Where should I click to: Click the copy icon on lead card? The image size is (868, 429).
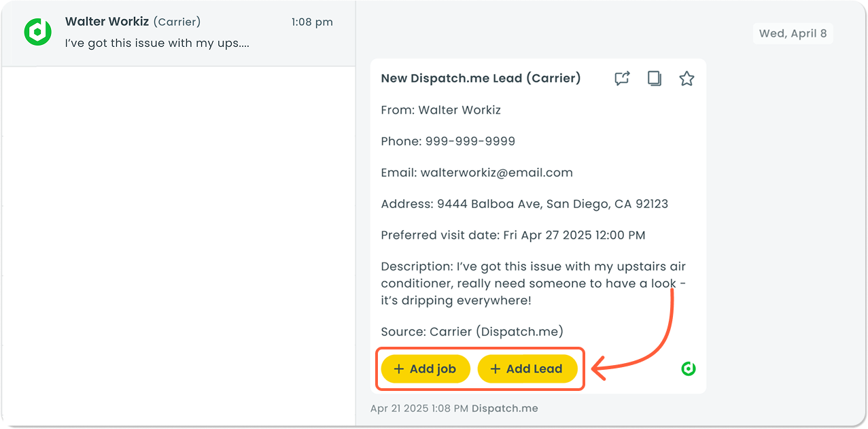655,79
